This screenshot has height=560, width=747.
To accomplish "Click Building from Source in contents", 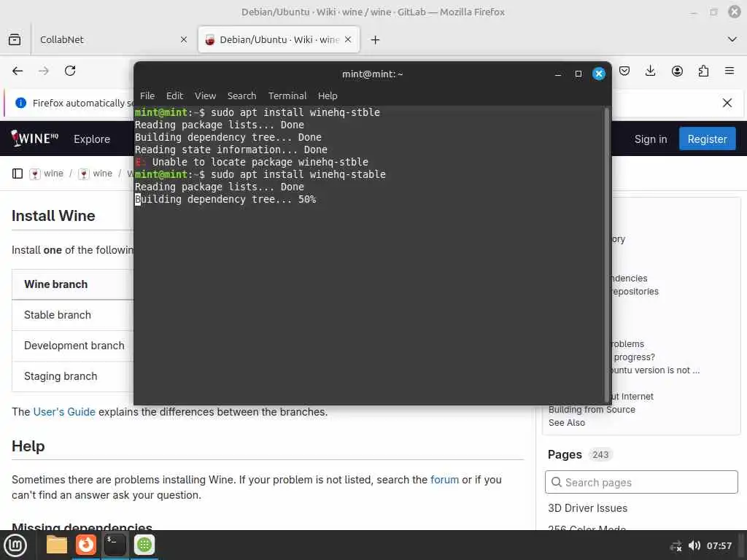I will click(592, 410).
